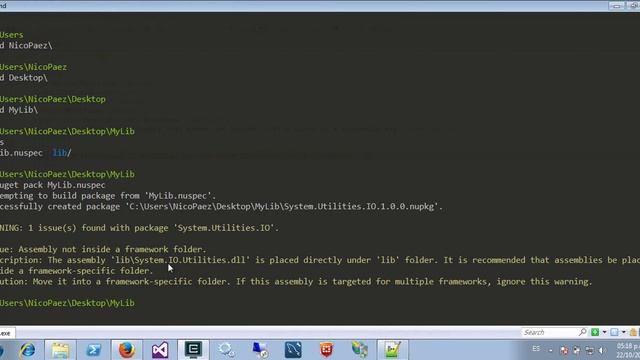
Task: Open Visual Studio from the taskbar
Action: pos(160,350)
